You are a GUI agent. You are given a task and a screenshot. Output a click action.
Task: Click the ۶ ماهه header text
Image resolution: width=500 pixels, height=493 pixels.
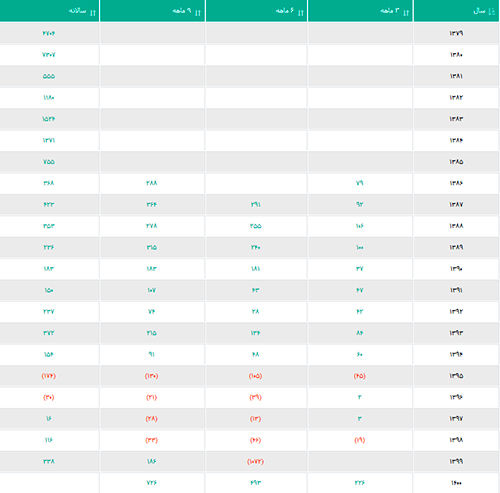pyautogui.click(x=285, y=11)
